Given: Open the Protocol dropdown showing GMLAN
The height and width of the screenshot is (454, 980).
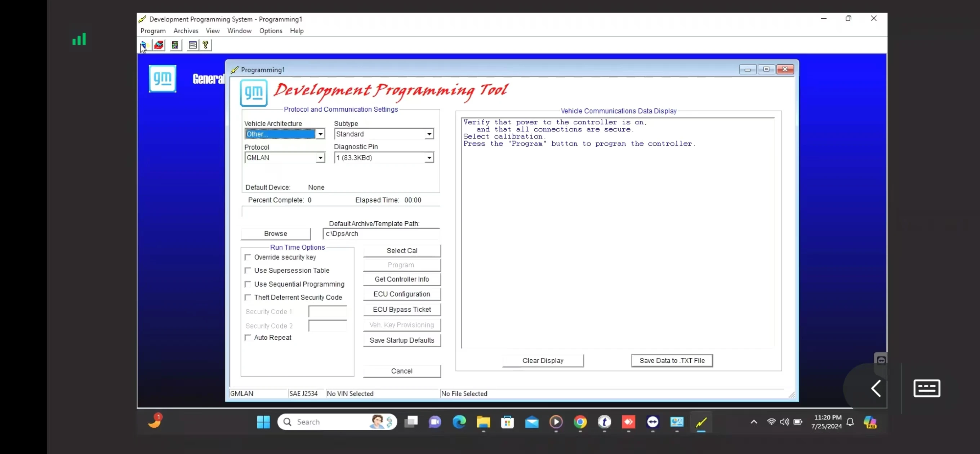Looking at the screenshot, I should [x=320, y=157].
